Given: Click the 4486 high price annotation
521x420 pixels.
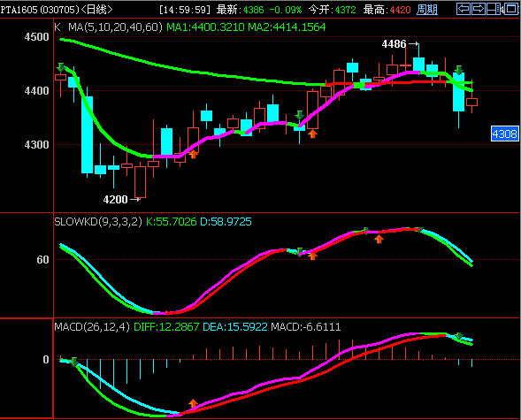Looking at the screenshot, I should point(395,44).
